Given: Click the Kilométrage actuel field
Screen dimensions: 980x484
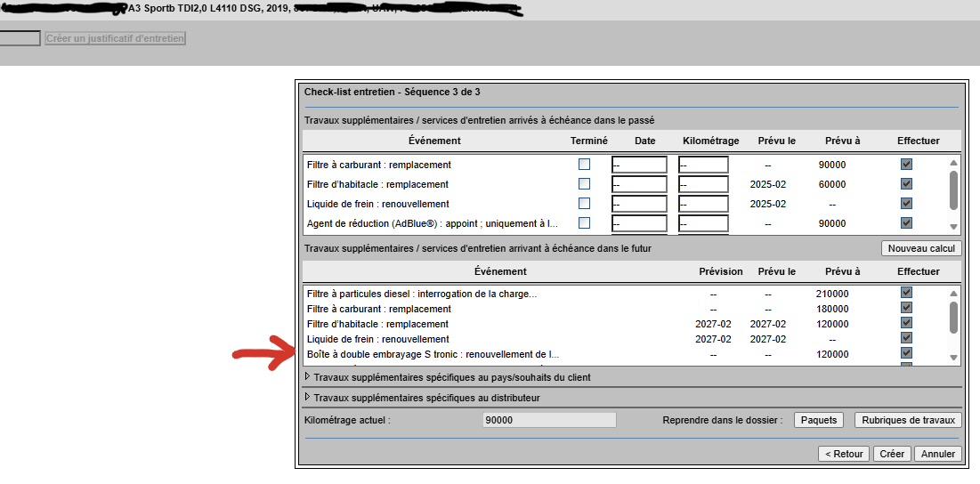Looking at the screenshot, I should click(549, 420).
